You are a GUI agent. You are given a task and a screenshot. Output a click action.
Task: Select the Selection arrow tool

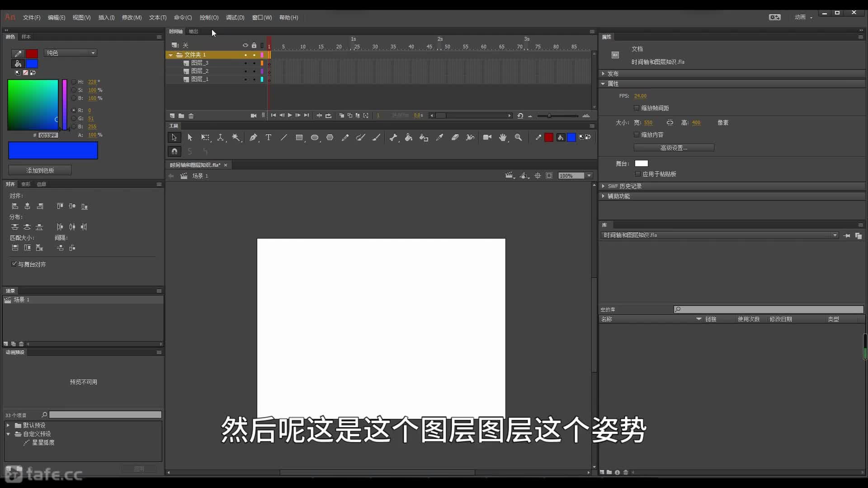174,137
